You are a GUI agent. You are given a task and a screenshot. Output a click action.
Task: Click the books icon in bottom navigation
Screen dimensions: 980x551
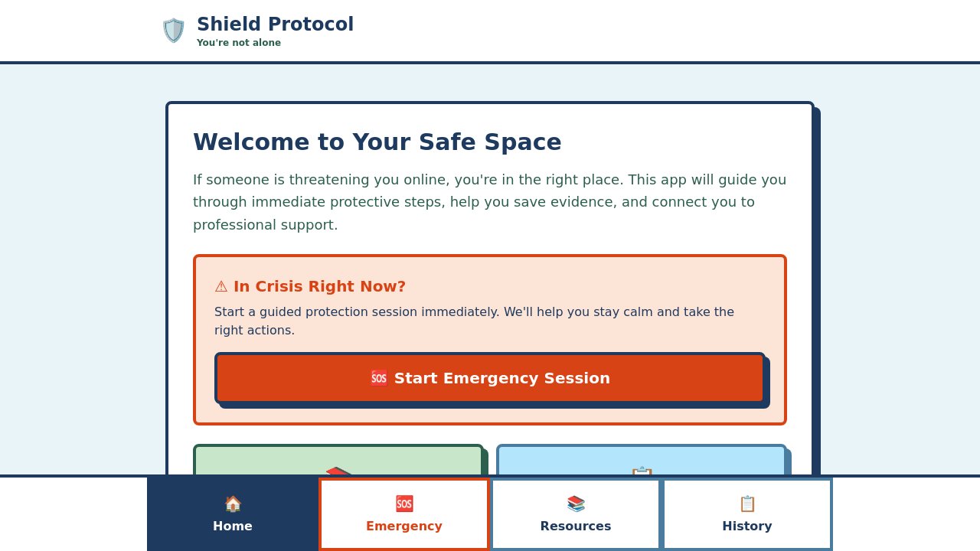coord(576,504)
